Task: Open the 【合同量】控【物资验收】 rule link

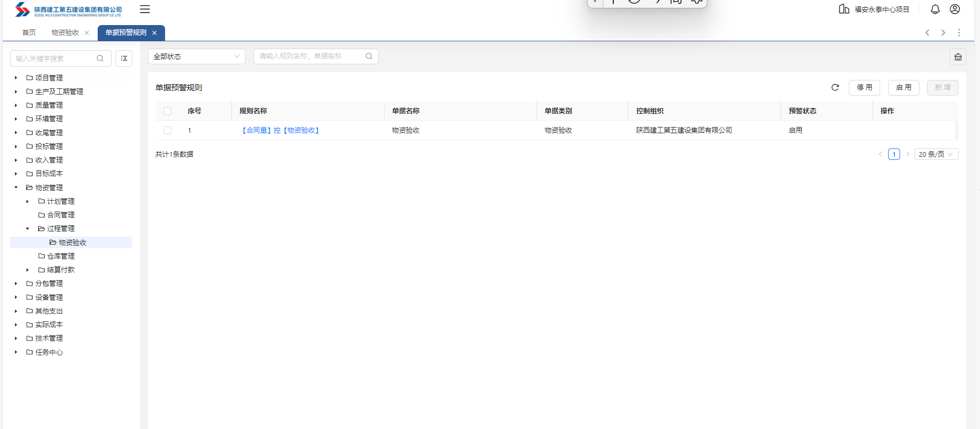Action: (x=281, y=131)
